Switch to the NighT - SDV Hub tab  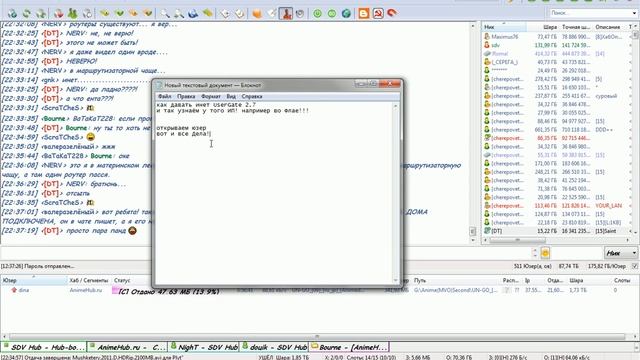coord(204,347)
